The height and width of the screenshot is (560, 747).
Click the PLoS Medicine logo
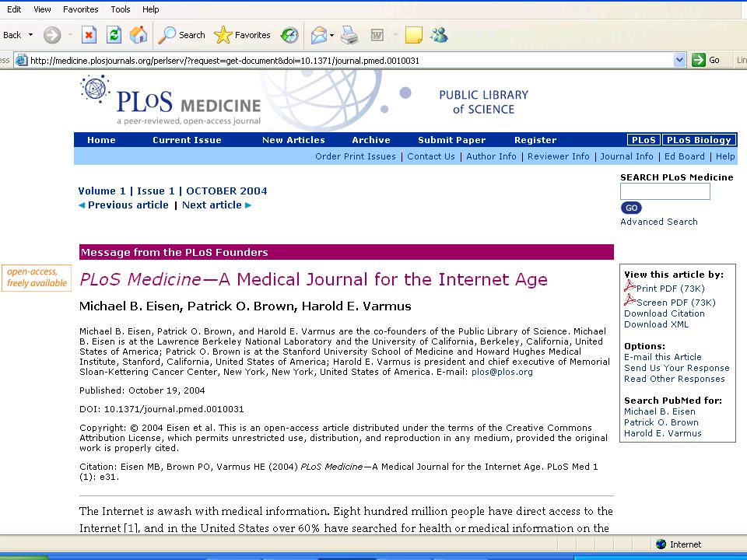[x=171, y=101]
